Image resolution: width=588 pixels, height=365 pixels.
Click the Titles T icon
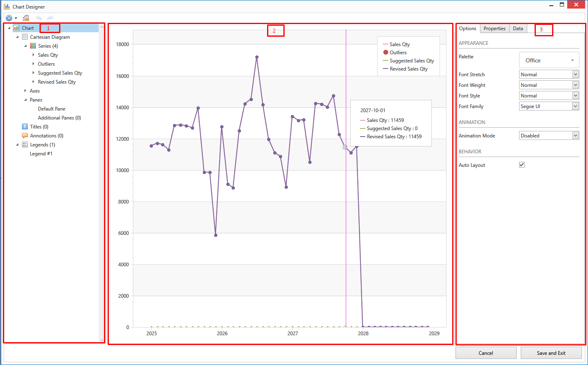coord(25,127)
